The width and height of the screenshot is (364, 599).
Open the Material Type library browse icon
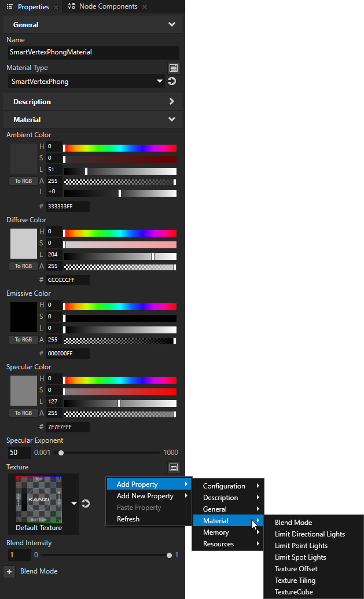coord(173,68)
